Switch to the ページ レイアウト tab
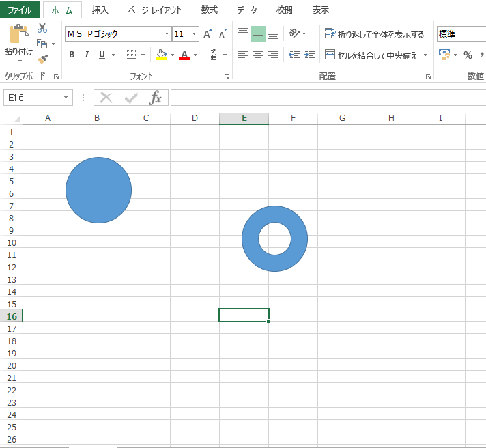486x448 pixels. click(155, 10)
